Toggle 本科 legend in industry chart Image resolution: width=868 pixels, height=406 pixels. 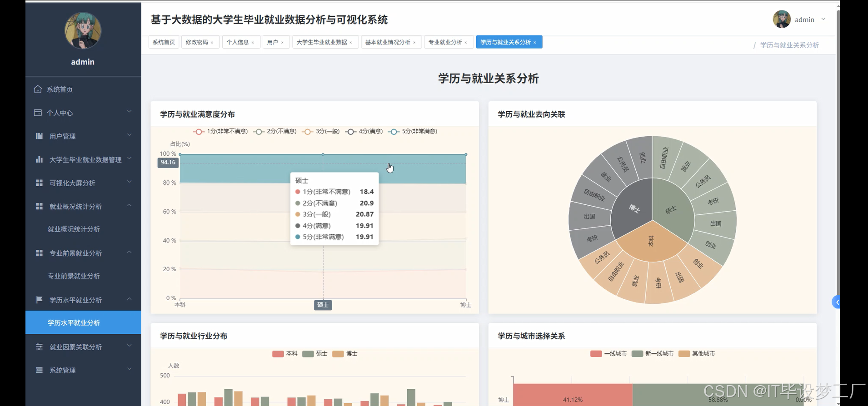click(x=285, y=353)
